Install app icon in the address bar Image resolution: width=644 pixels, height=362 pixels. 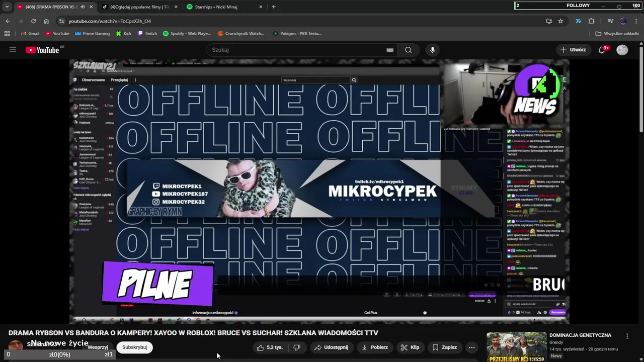coord(549,21)
